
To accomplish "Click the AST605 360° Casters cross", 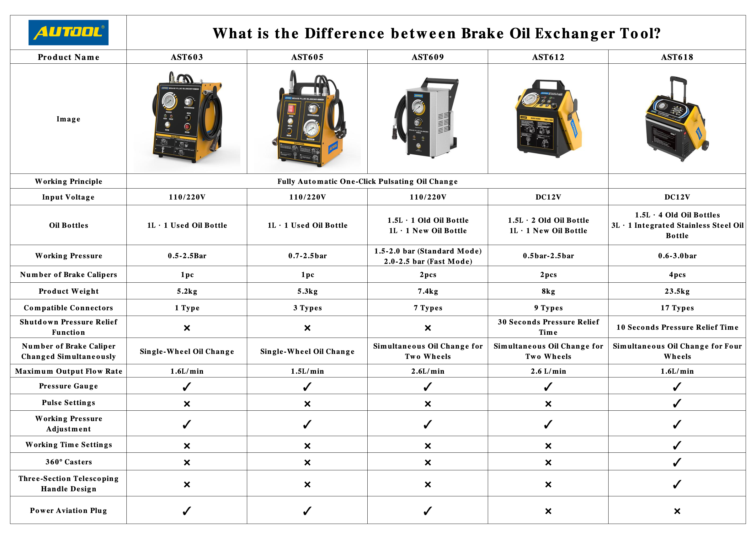I will tap(307, 462).
